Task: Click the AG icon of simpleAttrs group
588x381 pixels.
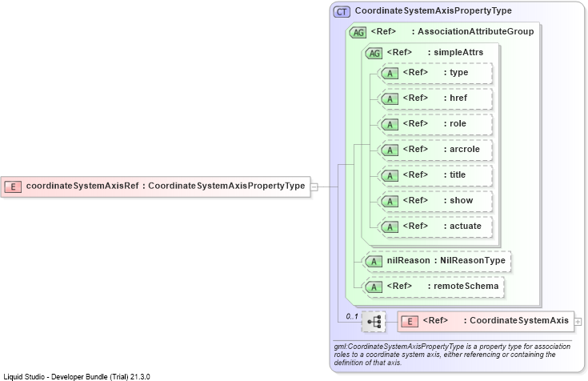Action: [x=374, y=54]
